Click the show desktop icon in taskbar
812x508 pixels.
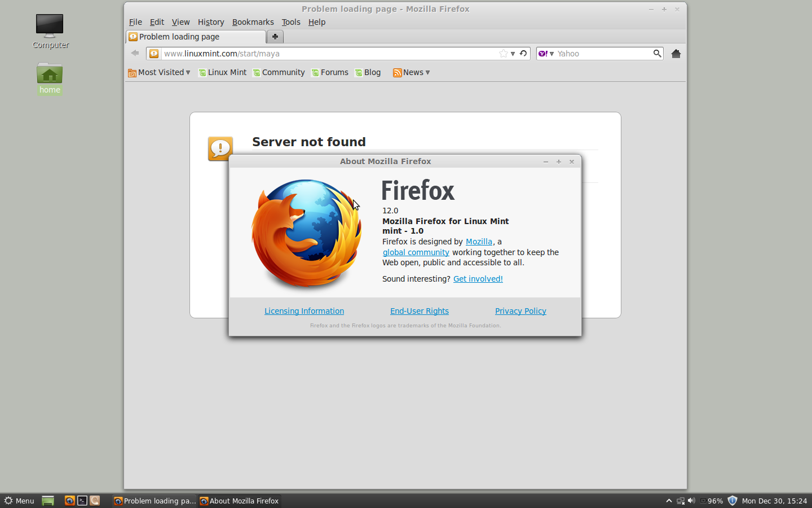click(x=48, y=501)
